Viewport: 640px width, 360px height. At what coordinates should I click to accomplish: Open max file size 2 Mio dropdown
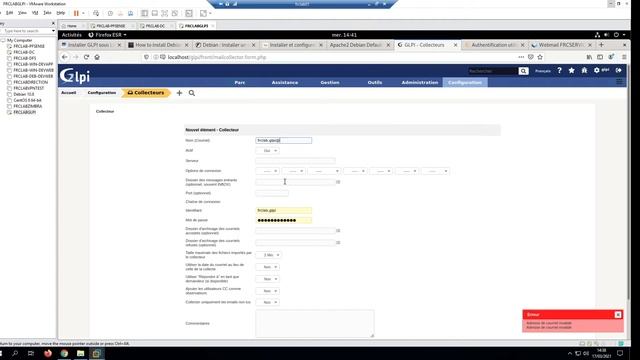tap(268, 255)
